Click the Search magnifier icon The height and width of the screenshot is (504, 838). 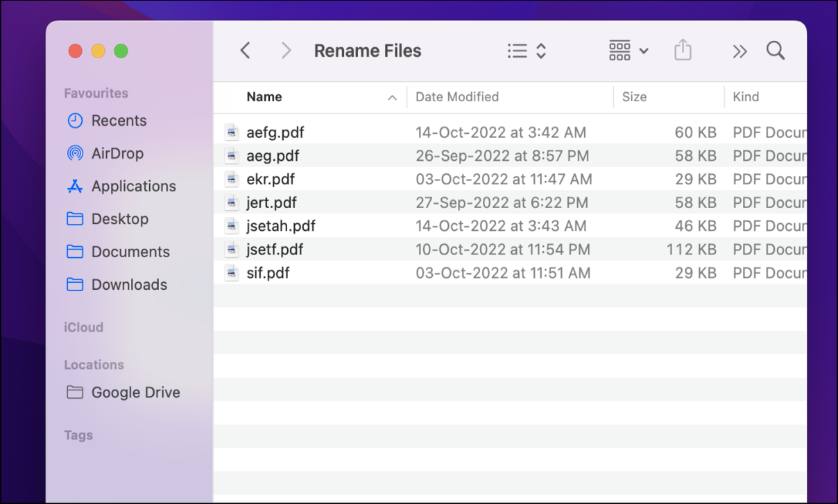point(775,51)
